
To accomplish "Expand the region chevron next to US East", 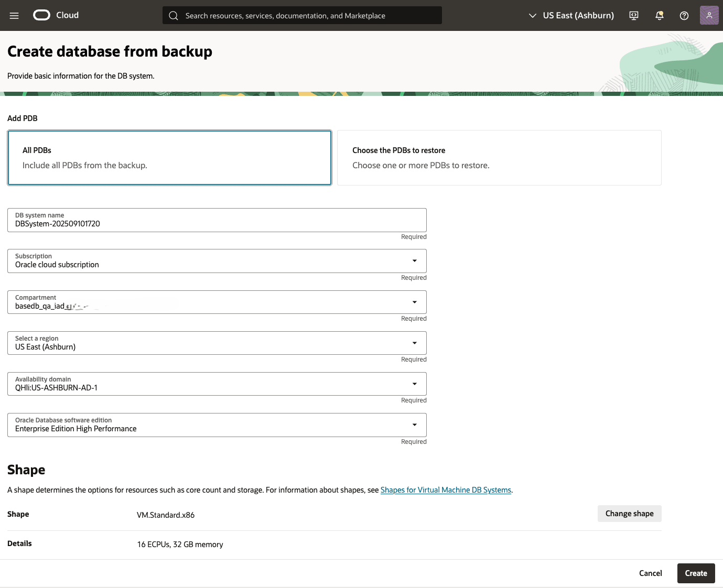I will (x=532, y=15).
